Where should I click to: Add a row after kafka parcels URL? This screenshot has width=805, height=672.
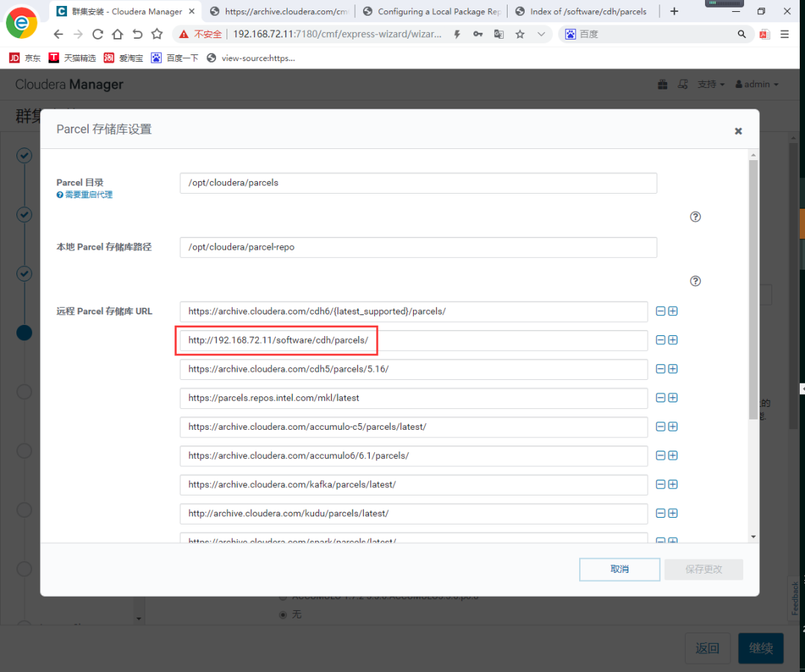(672, 484)
